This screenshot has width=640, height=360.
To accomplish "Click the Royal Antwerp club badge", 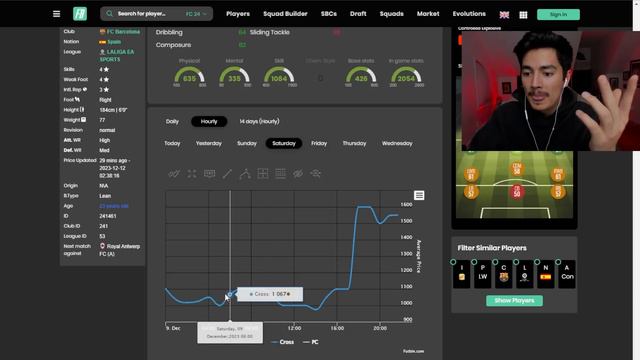I will tap(102, 246).
